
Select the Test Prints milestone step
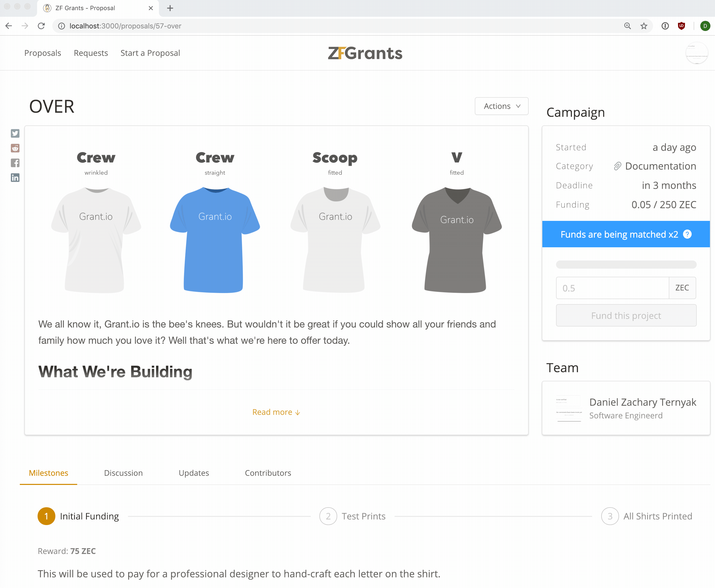click(352, 516)
